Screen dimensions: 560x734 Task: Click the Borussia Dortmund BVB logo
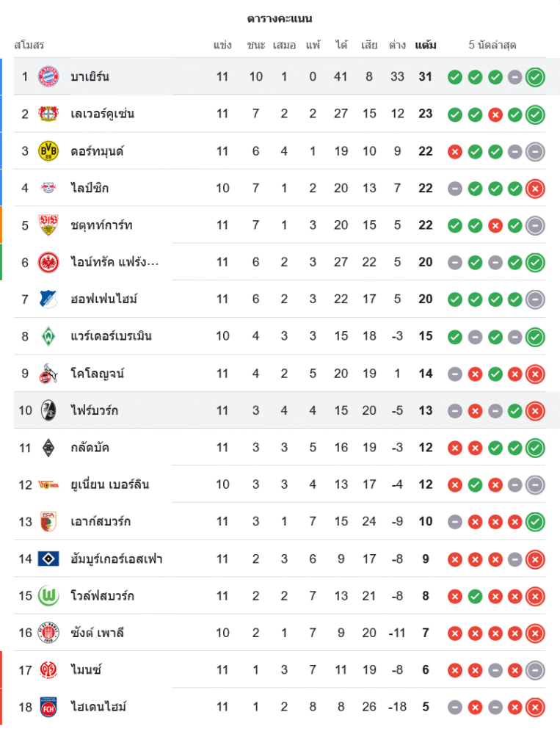(48, 151)
